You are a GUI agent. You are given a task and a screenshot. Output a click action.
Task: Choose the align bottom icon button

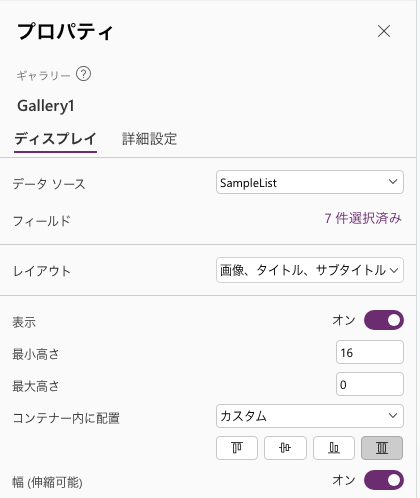[x=334, y=448]
